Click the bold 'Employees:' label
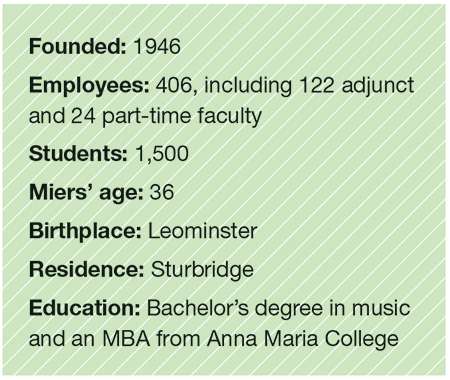The height and width of the screenshot is (380, 450). pos(89,85)
